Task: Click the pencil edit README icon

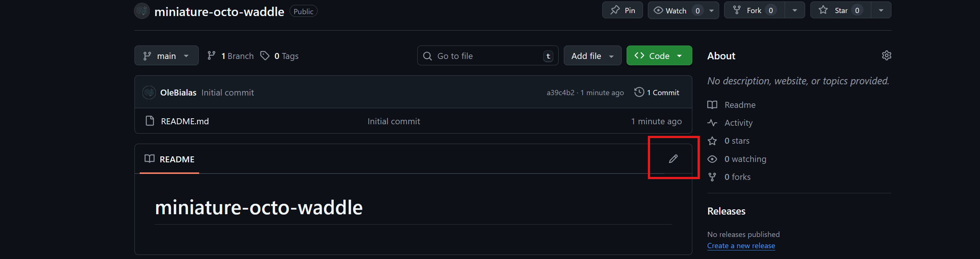Action: [673, 159]
